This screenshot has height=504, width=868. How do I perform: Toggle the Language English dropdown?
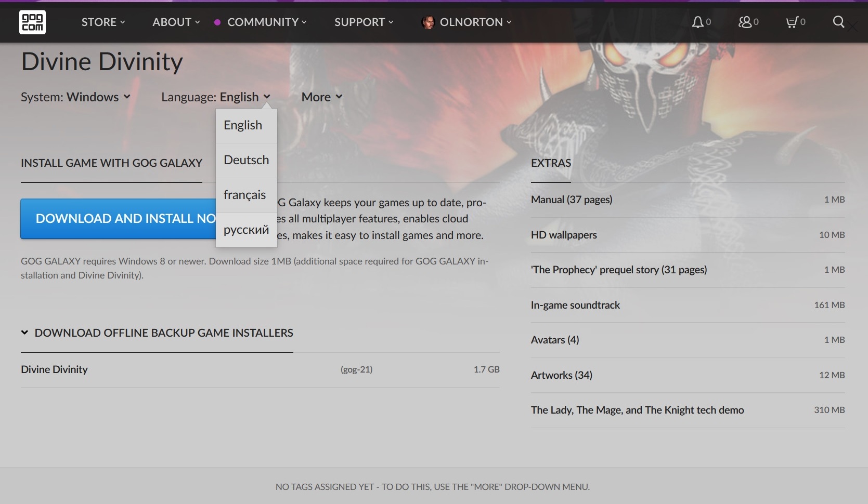[x=216, y=97]
